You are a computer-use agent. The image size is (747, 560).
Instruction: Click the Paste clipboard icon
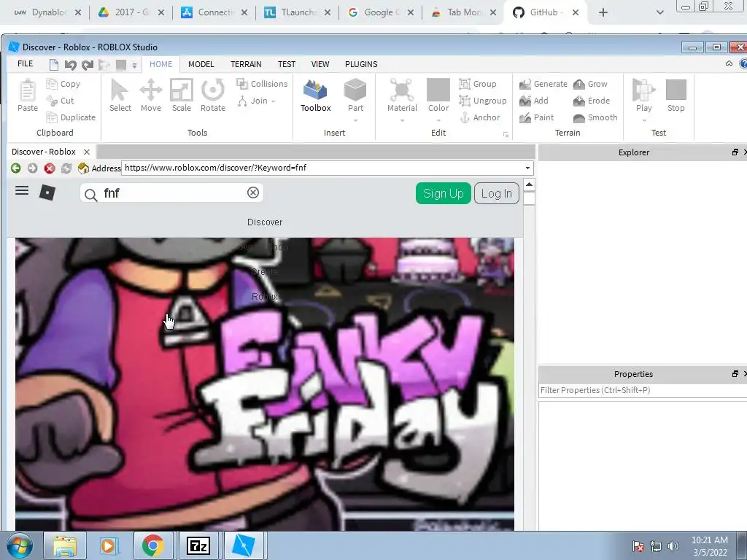(x=28, y=96)
